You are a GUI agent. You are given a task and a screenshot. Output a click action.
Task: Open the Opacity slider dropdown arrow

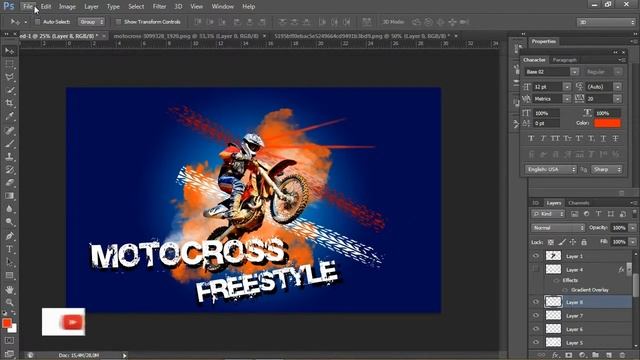point(633,228)
